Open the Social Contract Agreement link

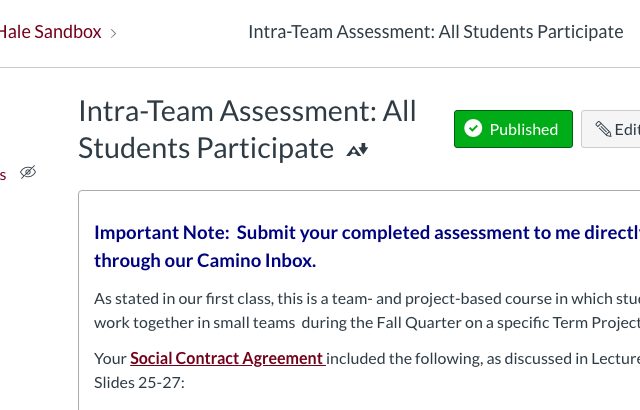coord(228,359)
